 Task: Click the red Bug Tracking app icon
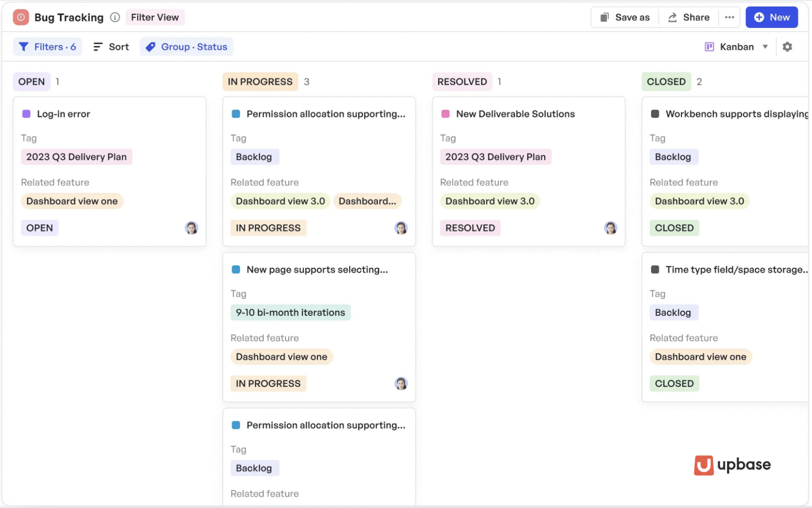[x=21, y=17]
